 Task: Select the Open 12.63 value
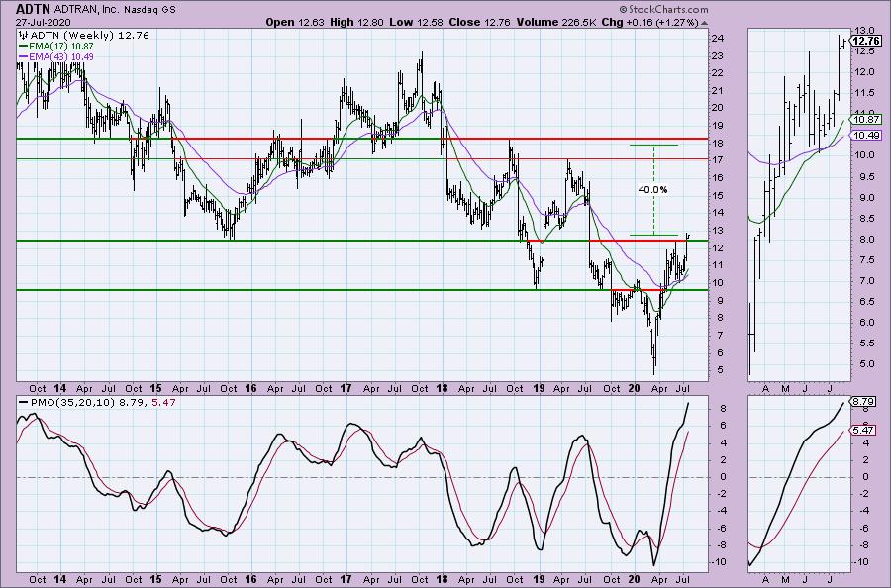295,22
